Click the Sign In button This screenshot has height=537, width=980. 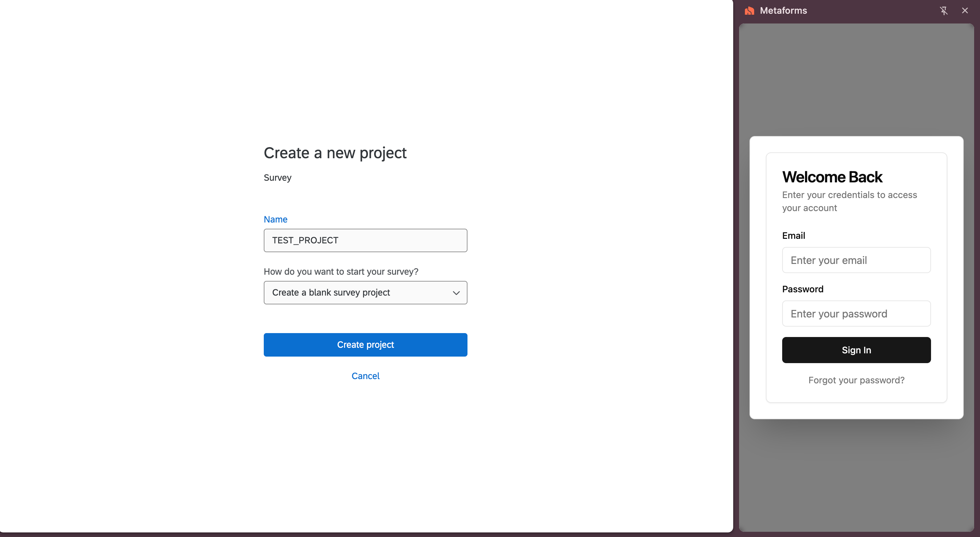click(856, 350)
